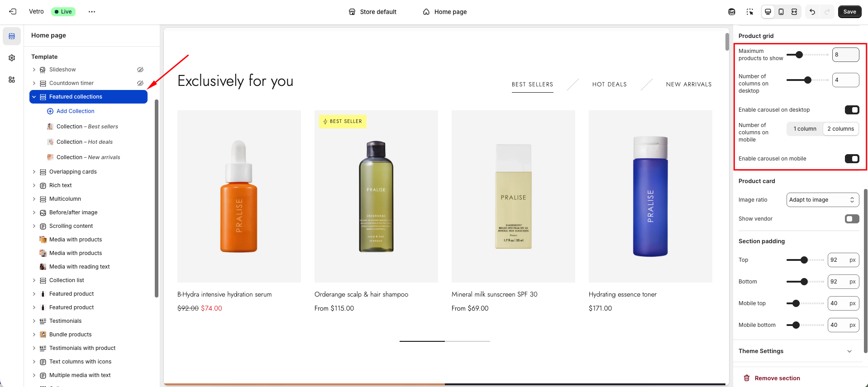This screenshot has height=387, width=868.
Task: Switch to the New Arrivals tab
Action: (x=688, y=85)
